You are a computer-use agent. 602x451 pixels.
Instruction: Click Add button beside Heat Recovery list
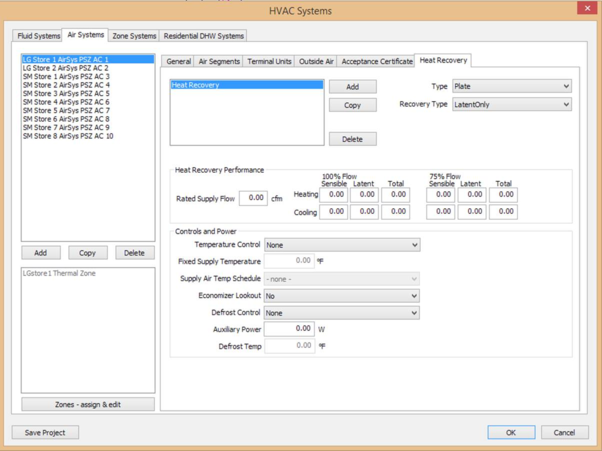tap(352, 87)
